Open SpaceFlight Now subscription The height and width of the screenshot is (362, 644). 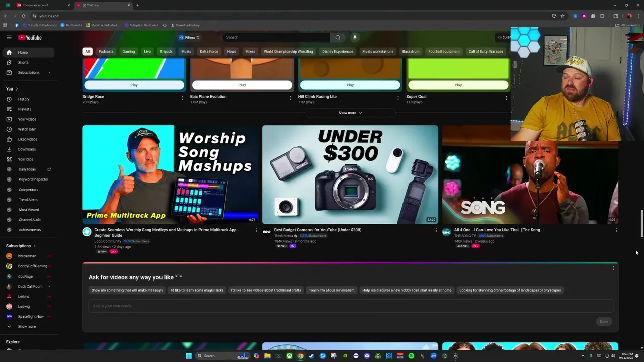(x=29, y=316)
